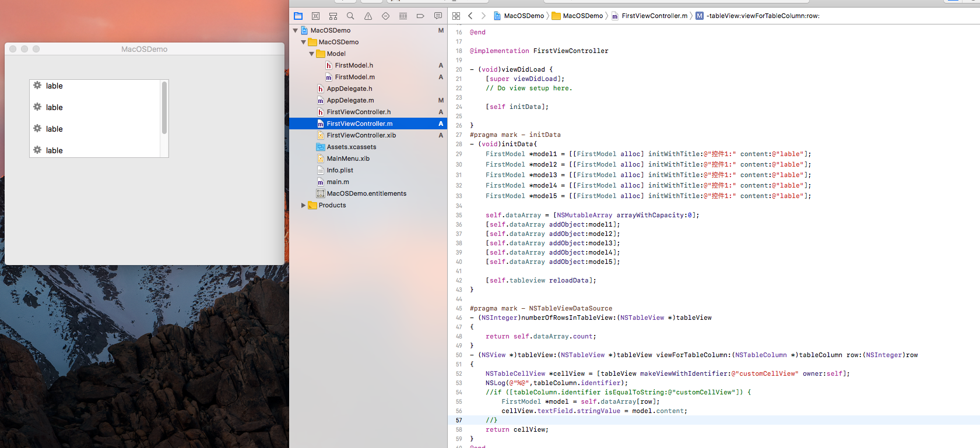Open the Test navigator diamond icon
The width and height of the screenshot is (980, 448).
(x=385, y=16)
